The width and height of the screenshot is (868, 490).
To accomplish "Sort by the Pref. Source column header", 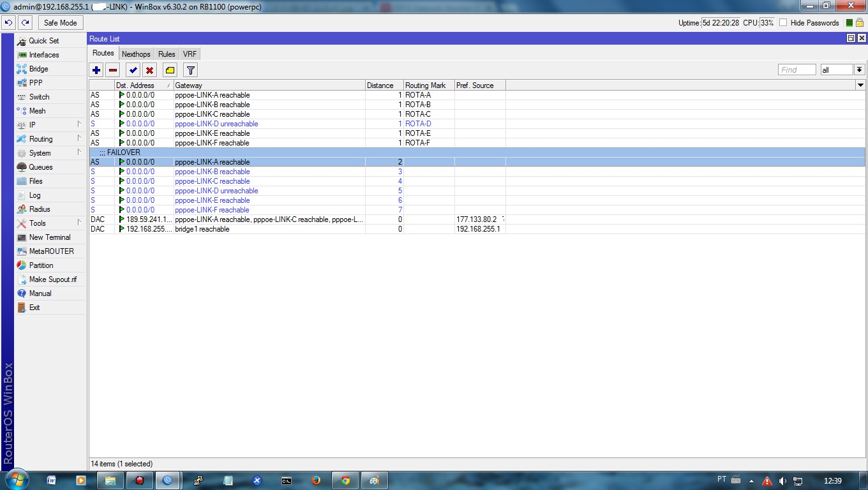I will (x=480, y=85).
